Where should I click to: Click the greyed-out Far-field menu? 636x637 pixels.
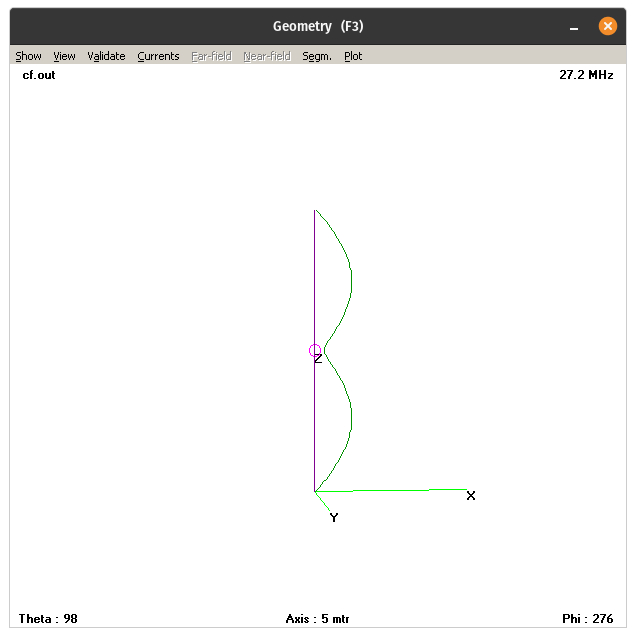tap(211, 56)
